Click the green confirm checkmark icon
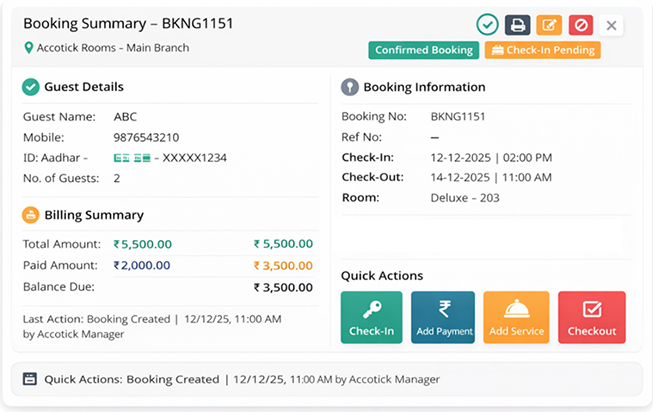 tap(488, 25)
